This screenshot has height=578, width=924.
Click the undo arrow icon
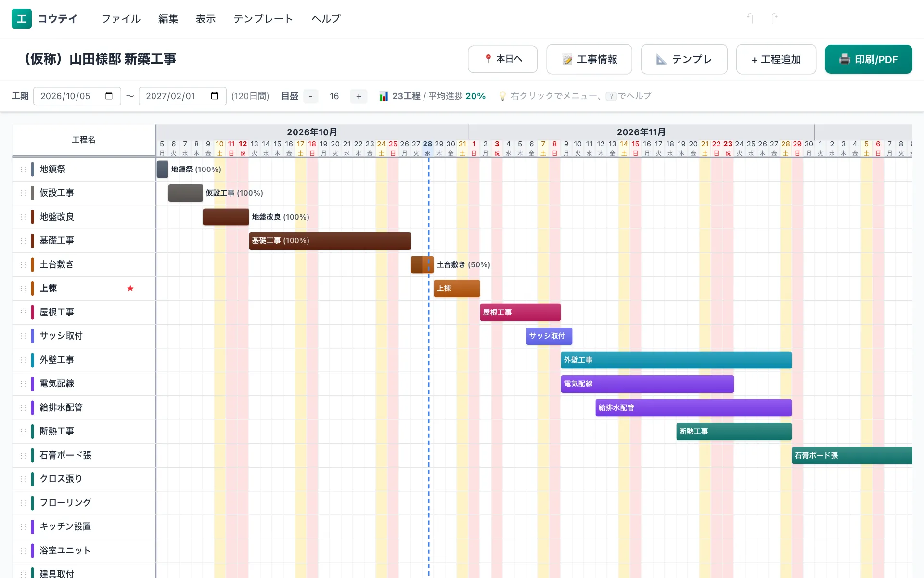coord(750,18)
